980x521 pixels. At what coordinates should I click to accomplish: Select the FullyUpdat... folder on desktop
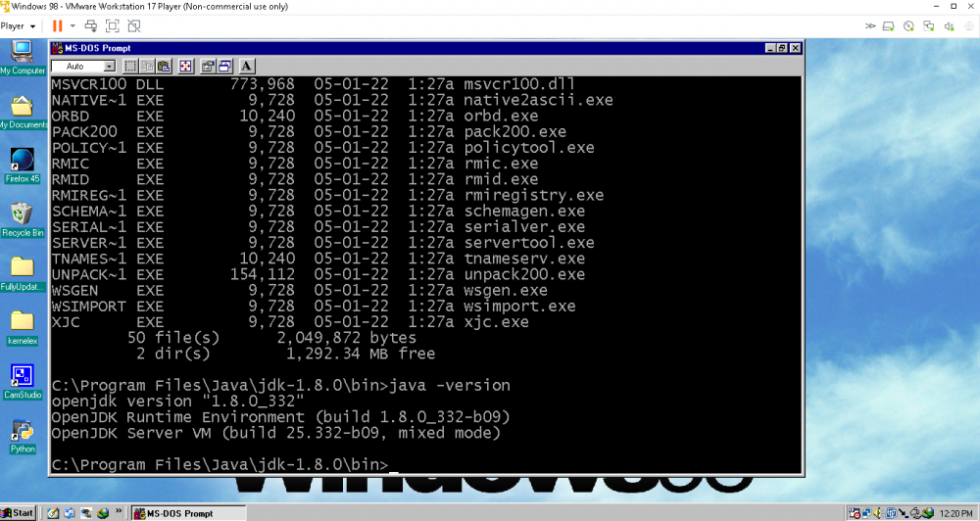[x=23, y=274]
